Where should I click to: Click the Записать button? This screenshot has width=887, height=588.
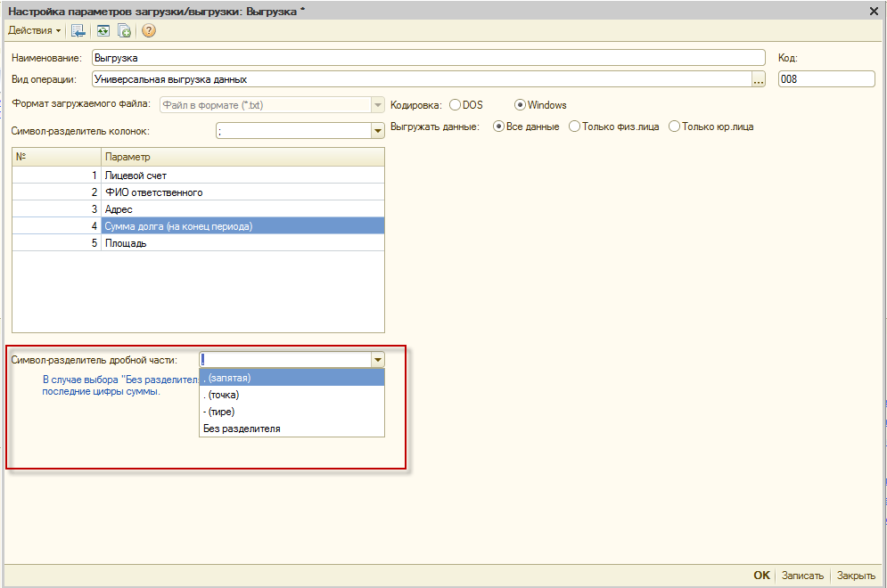[802, 576]
